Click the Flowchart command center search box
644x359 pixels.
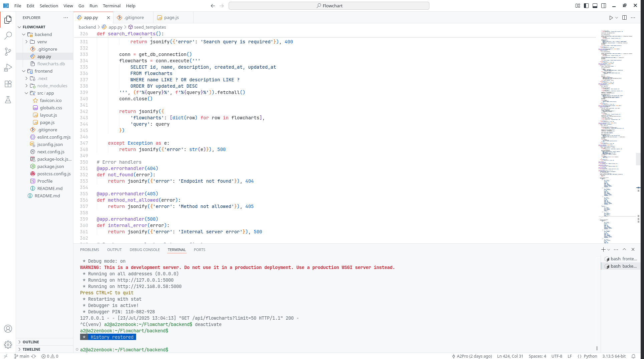pos(329,6)
